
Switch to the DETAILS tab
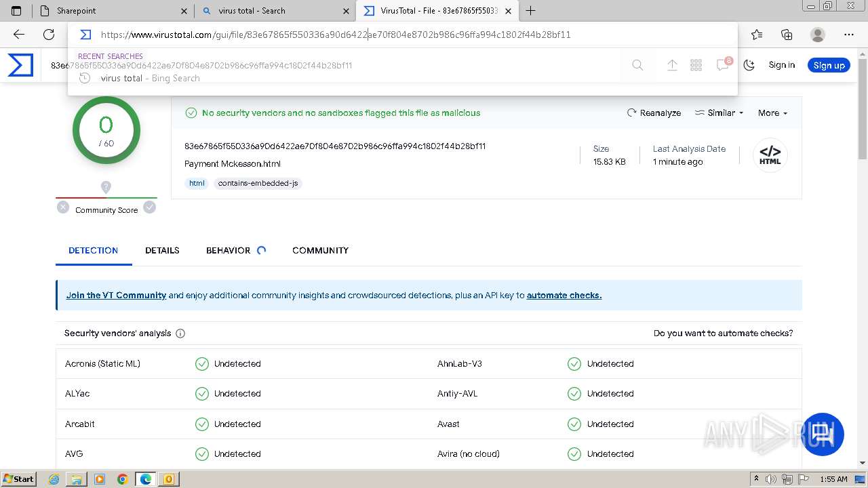click(162, 250)
